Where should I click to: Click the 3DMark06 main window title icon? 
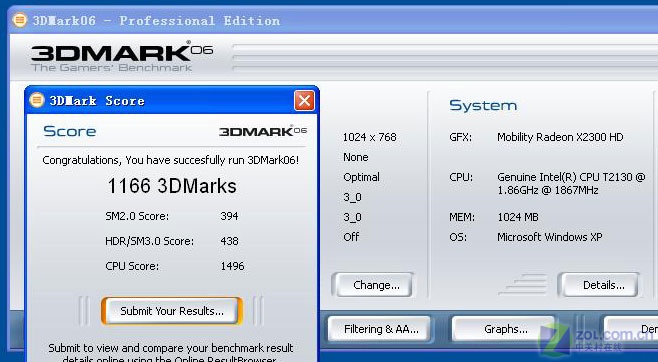19,20
